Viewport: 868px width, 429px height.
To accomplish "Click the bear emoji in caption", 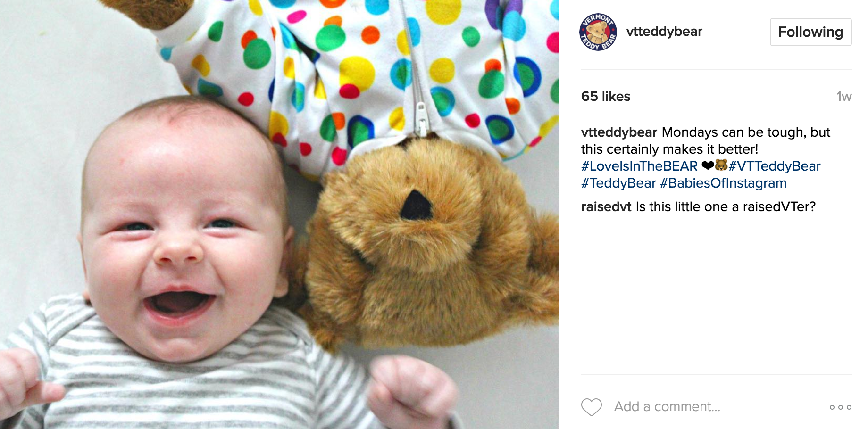I will (721, 165).
